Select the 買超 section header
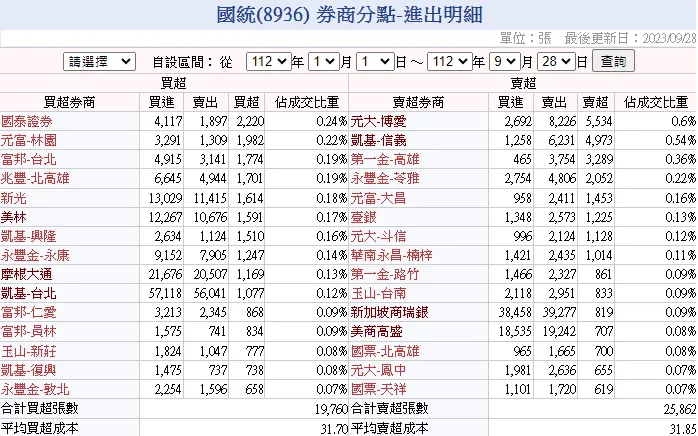Viewport: 698px width, 436px height. 174,83
